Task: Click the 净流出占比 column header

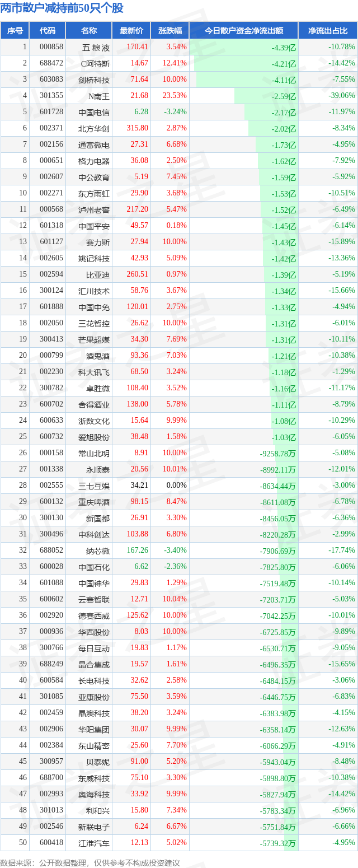Action: point(328,31)
